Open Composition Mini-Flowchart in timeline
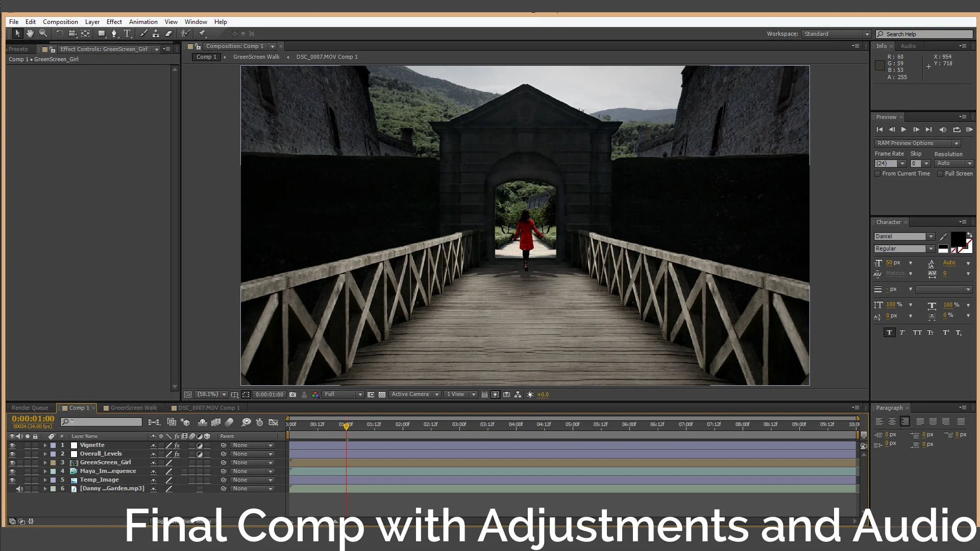The height and width of the screenshot is (551, 980). pos(154,422)
